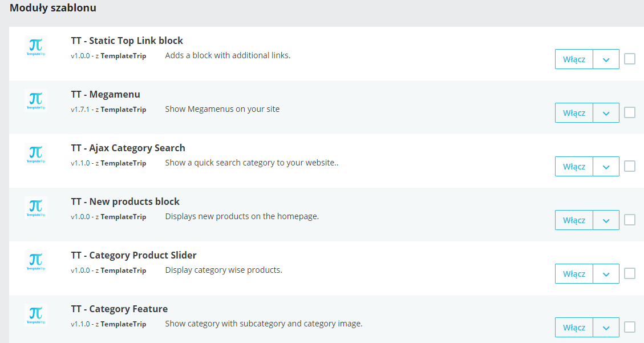
Task: Click the Moduły szablonu section heading
Action: point(53,8)
